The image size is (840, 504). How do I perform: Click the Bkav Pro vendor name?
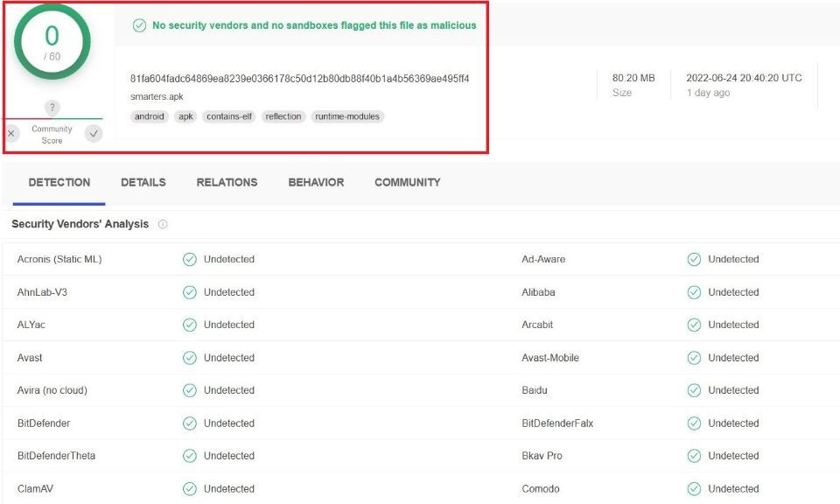[542, 456]
